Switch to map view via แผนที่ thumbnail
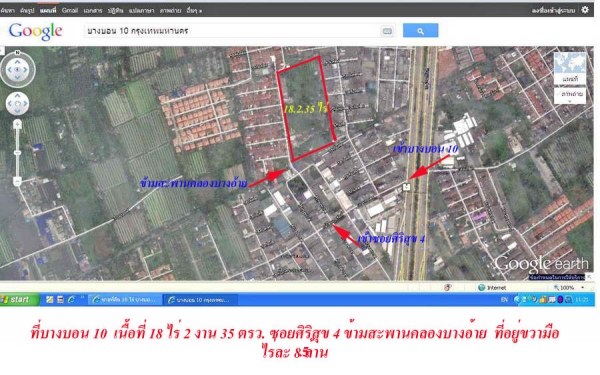This screenshot has width=600, height=375. [570, 68]
